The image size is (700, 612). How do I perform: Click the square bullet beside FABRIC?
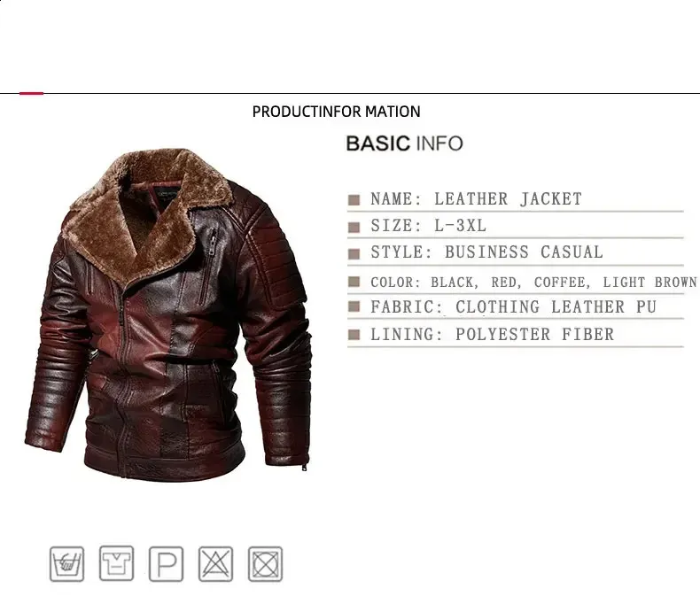(354, 306)
